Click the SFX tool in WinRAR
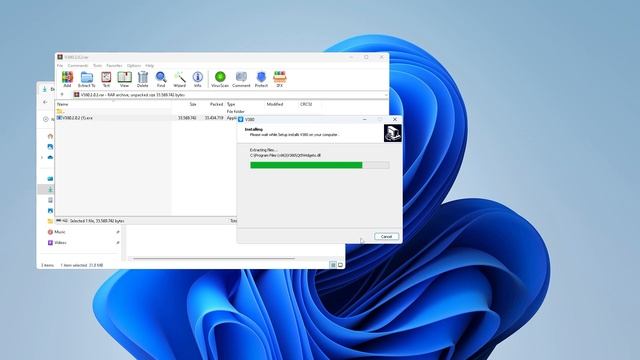Viewport: 640px width, 360px height. point(280,79)
